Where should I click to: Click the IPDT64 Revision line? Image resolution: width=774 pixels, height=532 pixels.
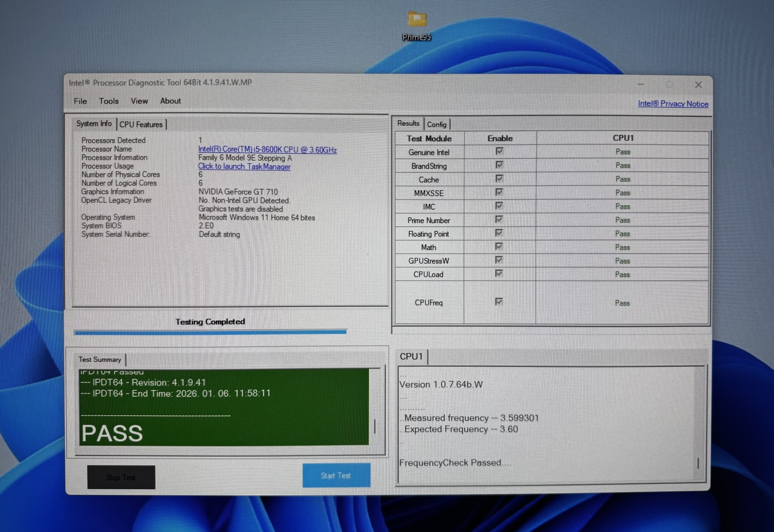coord(143,382)
